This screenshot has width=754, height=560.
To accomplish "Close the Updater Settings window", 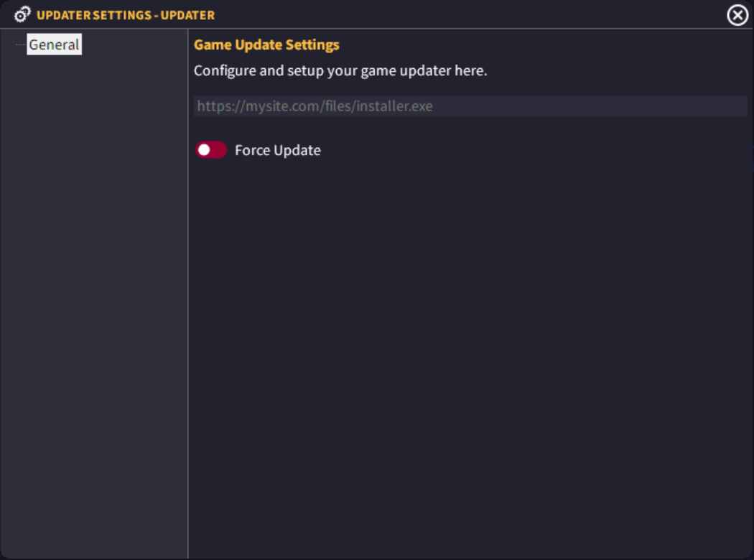I will pyautogui.click(x=737, y=14).
